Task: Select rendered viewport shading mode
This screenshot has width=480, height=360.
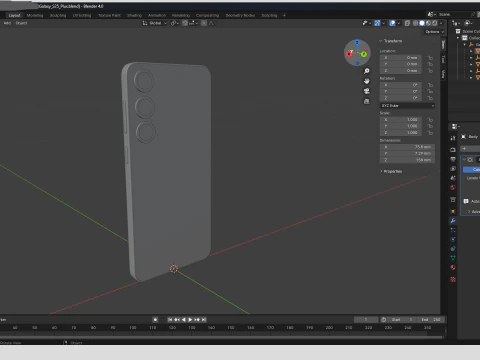Action: point(435,23)
